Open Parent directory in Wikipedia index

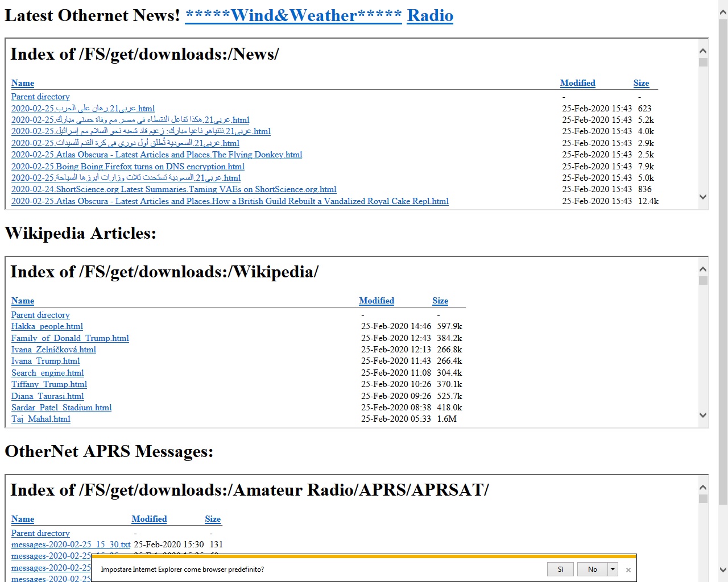40,315
